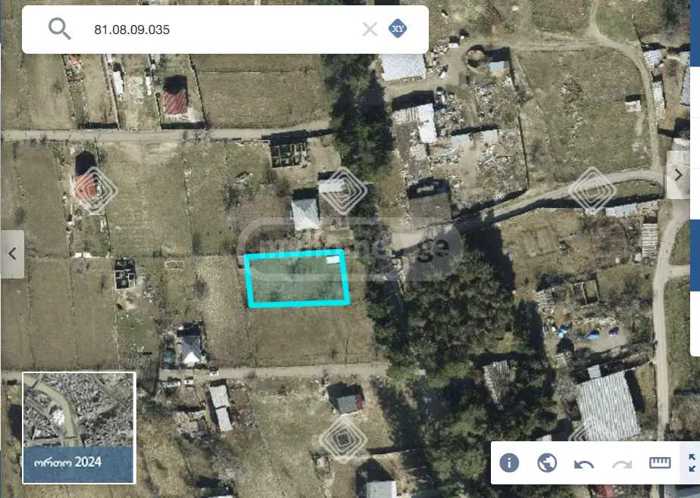Viewport: 700px width, 498px height.
Task: Redo the map view change
Action: [622, 465]
